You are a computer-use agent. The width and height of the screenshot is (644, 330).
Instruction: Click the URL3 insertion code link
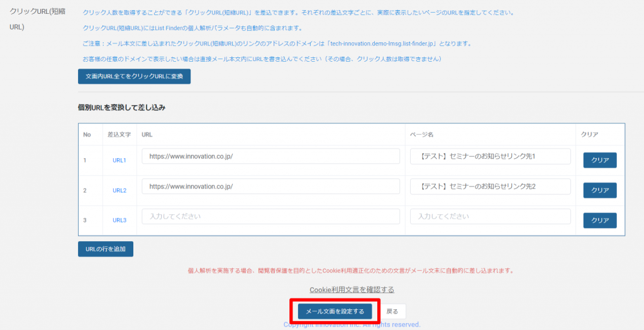119,220
